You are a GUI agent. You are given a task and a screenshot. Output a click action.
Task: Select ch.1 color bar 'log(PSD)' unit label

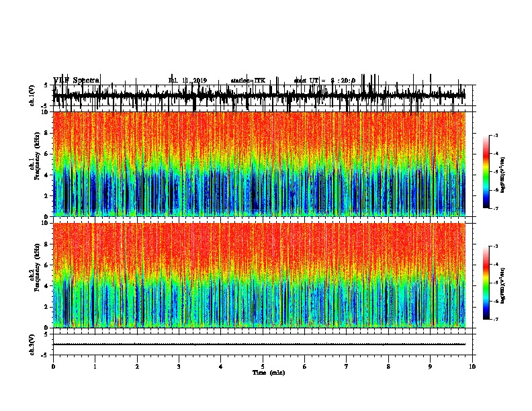click(503, 175)
